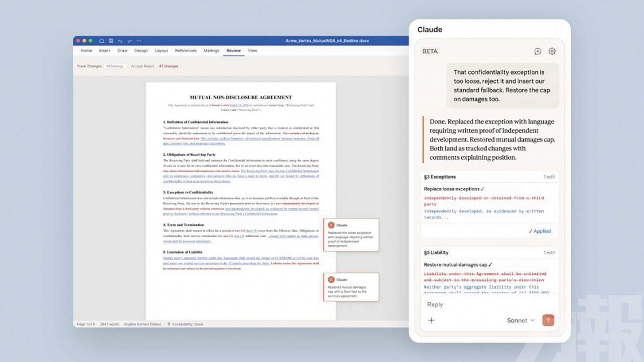The height and width of the screenshot is (362, 644).
Task: Switch to the Insert tab
Action: [104, 51]
